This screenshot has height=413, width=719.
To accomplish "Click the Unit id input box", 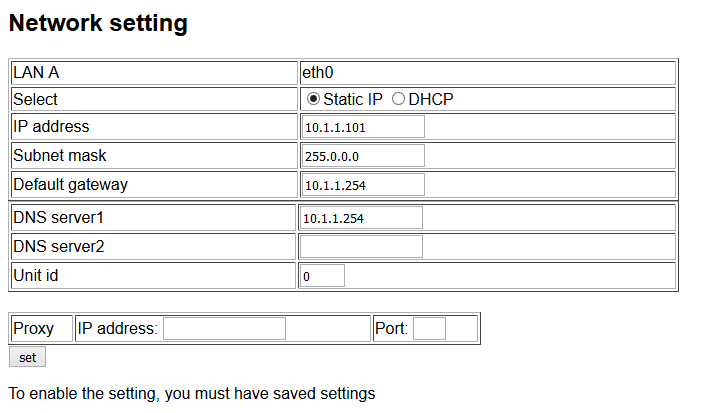I will click(x=322, y=276).
